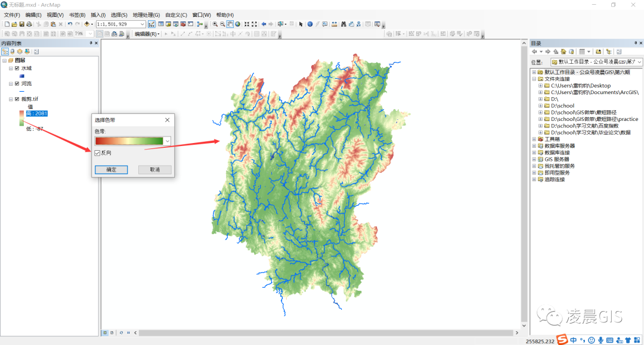Open the 位置 location dropdown
644x345 pixels.
639,62
